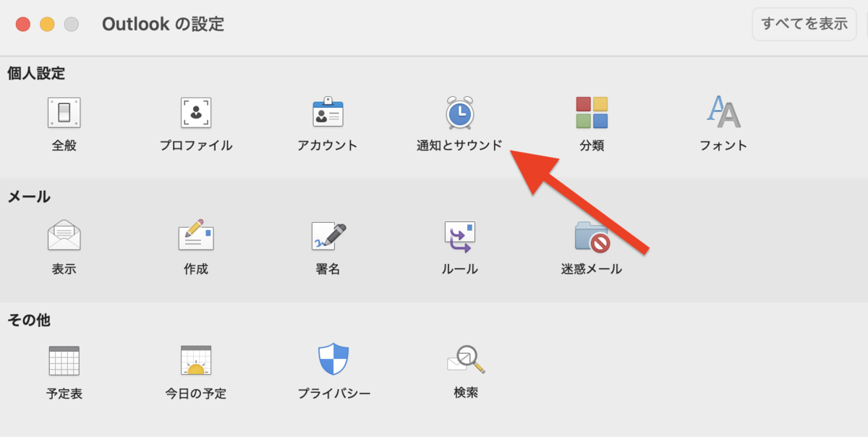868x437 pixels.
Task: Click the すべてを表示 button
Action: click(804, 24)
